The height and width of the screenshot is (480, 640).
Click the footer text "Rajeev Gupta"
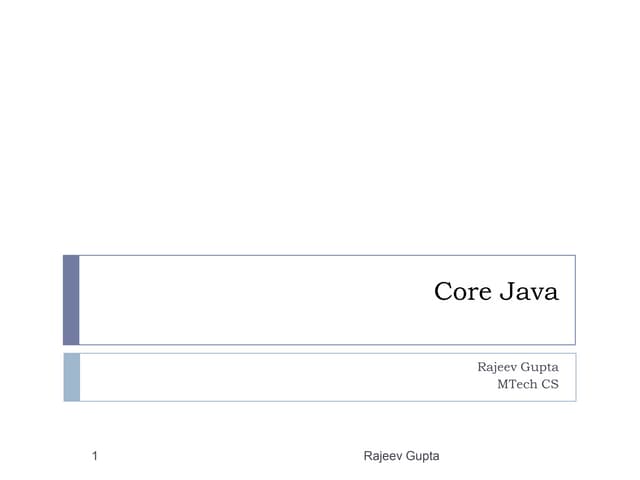[401, 456]
